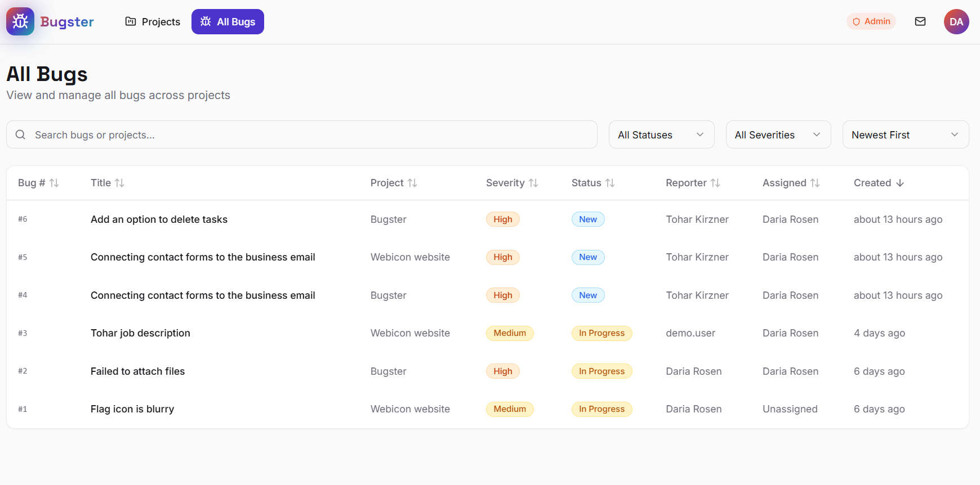Click the Severity column header label
The width and height of the screenshot is (980, 485).
point(505,183)
